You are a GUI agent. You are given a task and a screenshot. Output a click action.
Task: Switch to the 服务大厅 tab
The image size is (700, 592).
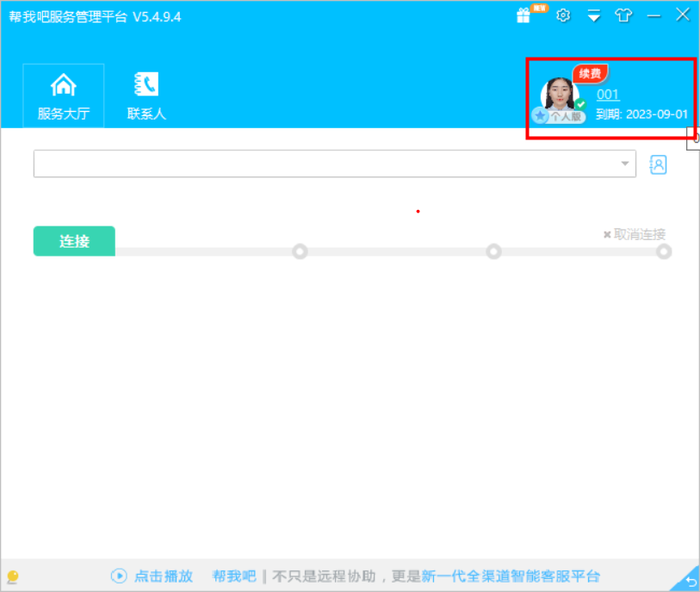(x=64, y=96)
